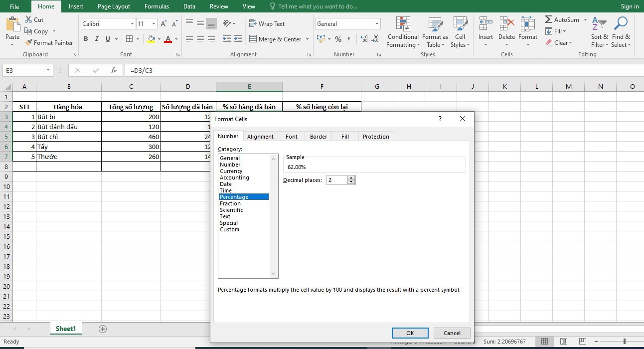This screenshot has height=349, width=644.
Task: Switch to the Alignment tab in dialog
Action: point(260,137)
